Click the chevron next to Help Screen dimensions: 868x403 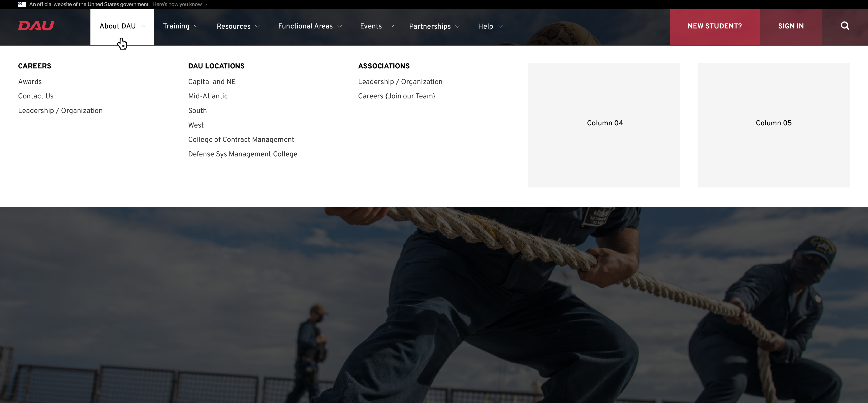(500, 26)
